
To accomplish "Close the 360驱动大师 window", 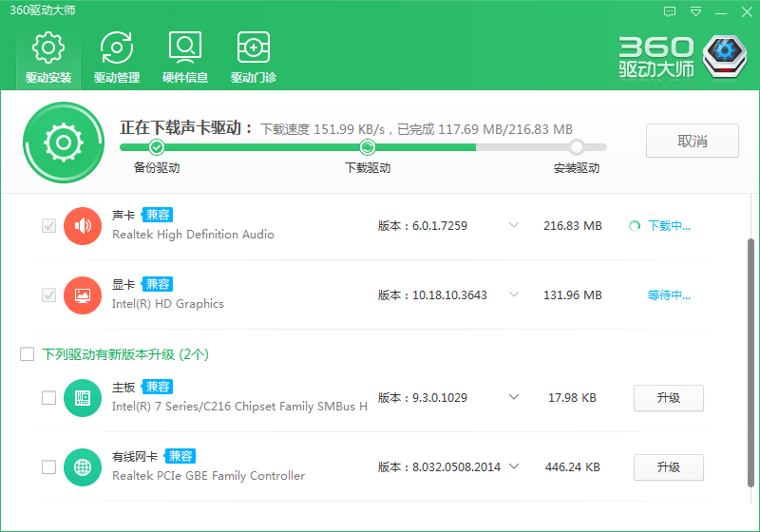I will tap(747, 11).
